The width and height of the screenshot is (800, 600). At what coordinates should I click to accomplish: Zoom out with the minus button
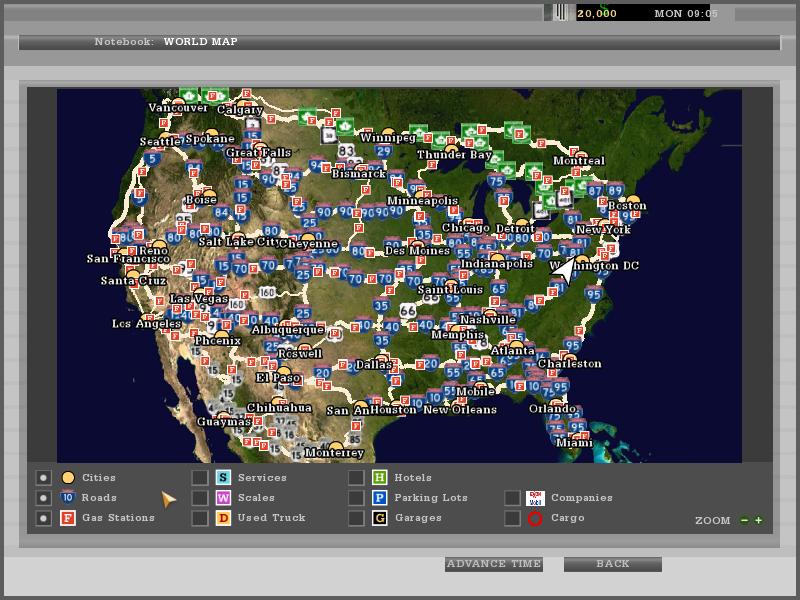pyautogui.click(x=744, y=520)
